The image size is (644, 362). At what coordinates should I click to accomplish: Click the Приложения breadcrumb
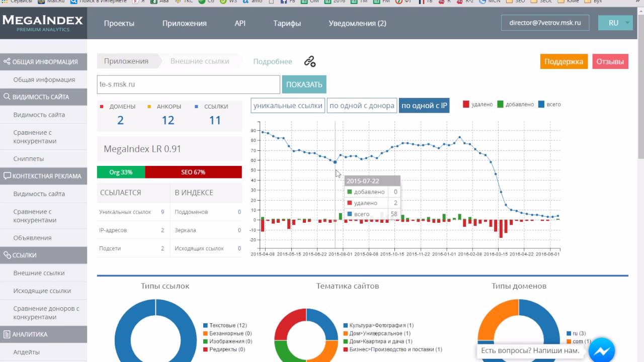pos(126,61)
